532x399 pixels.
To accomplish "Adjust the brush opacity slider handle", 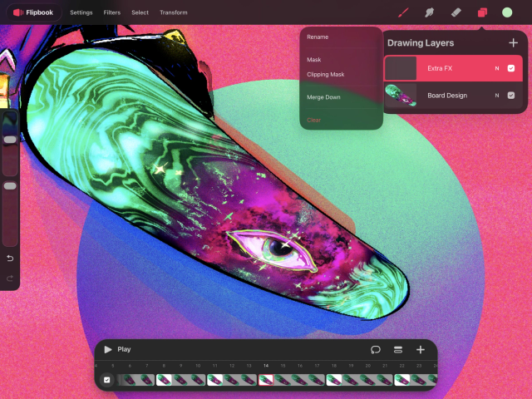I will [x=10, y=185].
